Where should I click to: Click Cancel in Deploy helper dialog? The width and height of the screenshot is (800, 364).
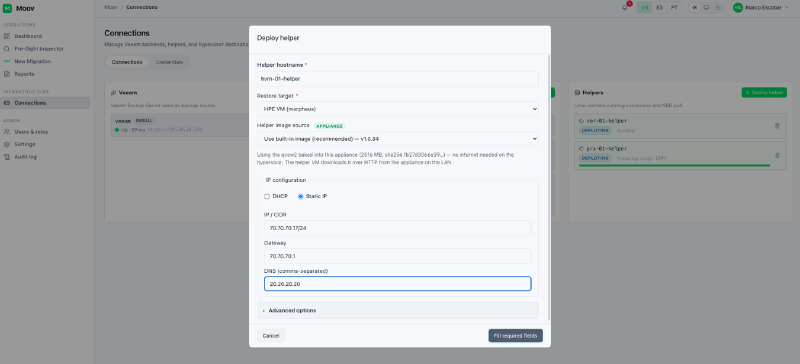(x=270, y=336)
